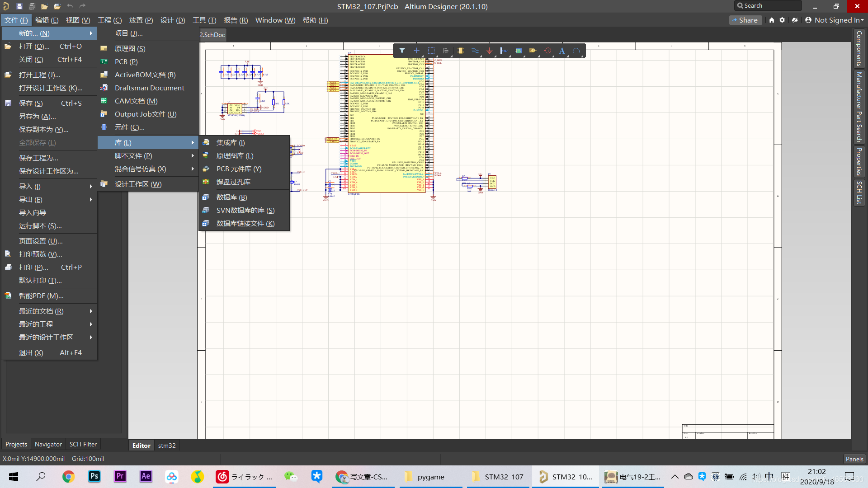Open the Properties side panel tab

coord(859,162)
